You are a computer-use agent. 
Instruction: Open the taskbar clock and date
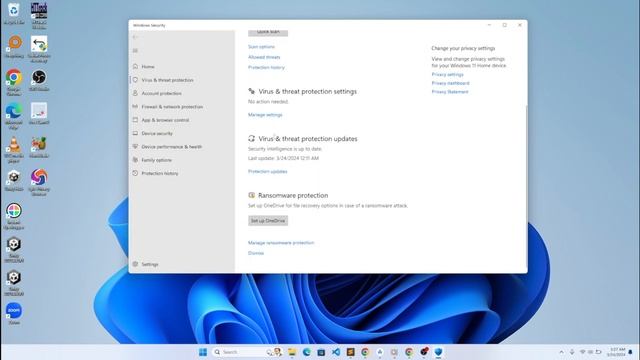pyautogui.click(x=616, y=352)
